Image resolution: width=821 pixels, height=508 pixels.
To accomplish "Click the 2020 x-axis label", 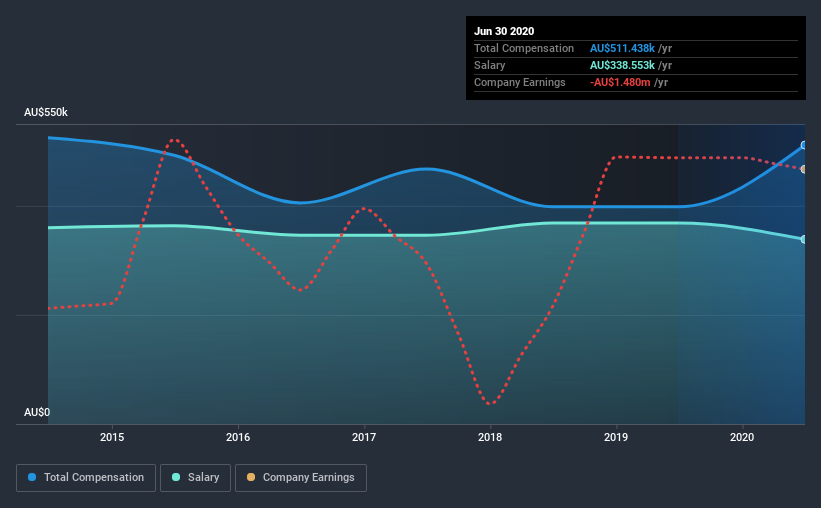I will click(x=742, y=437).
